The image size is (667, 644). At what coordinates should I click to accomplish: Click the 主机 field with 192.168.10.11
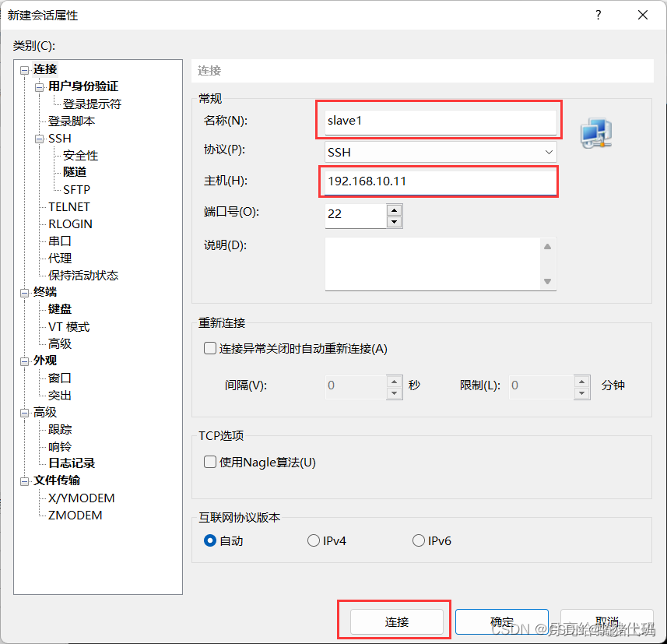pyautogui.click(x=441, y=182)
